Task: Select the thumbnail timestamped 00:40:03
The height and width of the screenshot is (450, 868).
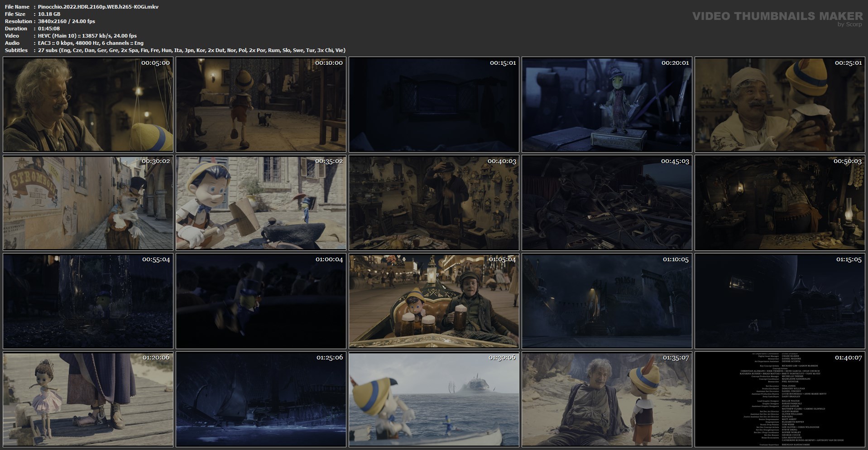Action: click(x=434, y=203)
